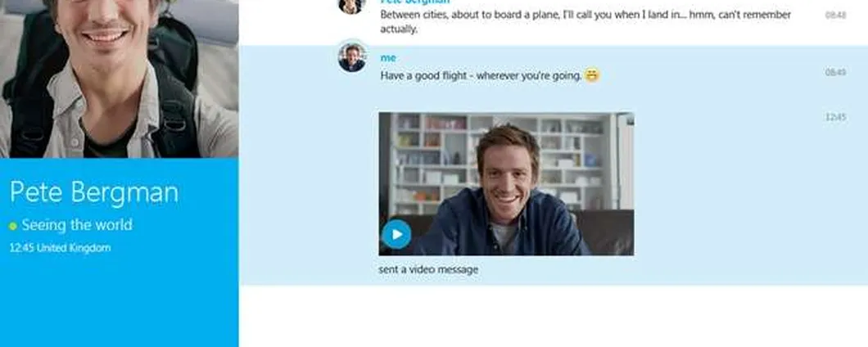The image size is (868, 347).
Task: Click the green online status dot
Action: [13, 227]
